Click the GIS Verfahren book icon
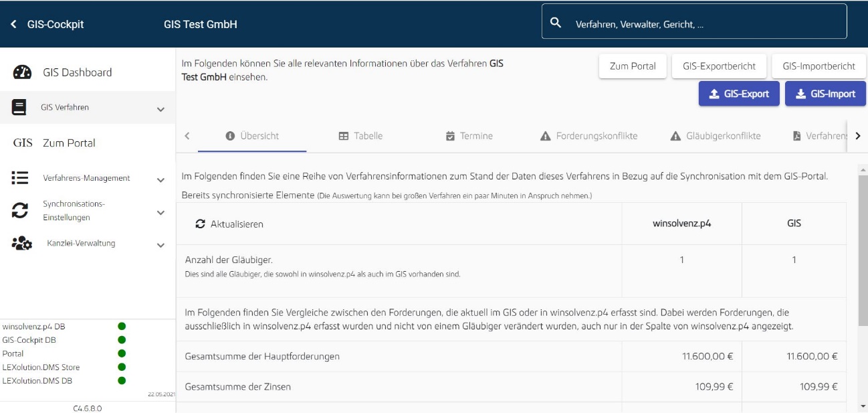Screen dimensions: 868x413 19,107
